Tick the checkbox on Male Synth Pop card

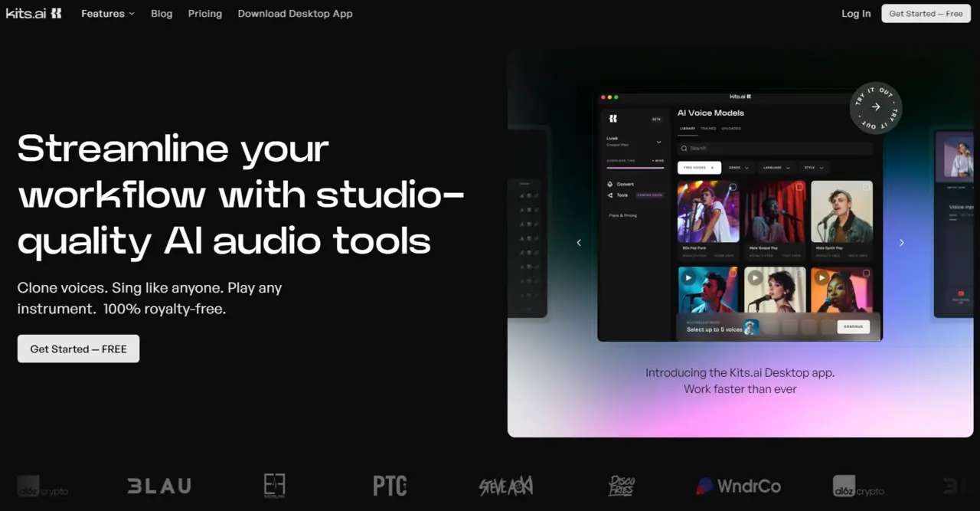[866, 187]
